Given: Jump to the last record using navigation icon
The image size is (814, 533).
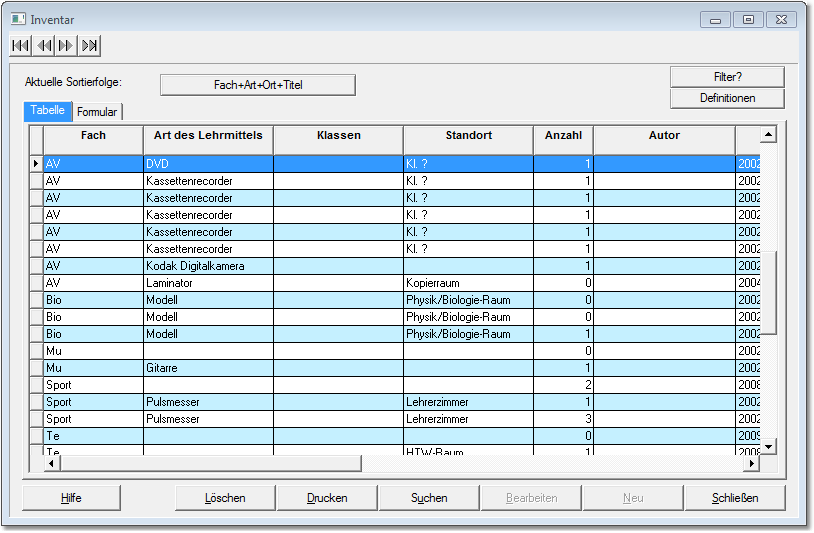Looking at the screenshot, I should [90, 45].
